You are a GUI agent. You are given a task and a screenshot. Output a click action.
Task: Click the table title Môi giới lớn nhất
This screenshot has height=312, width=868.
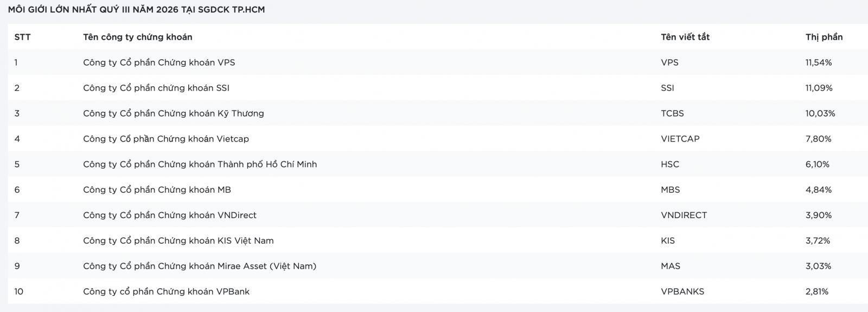(136, 10)
